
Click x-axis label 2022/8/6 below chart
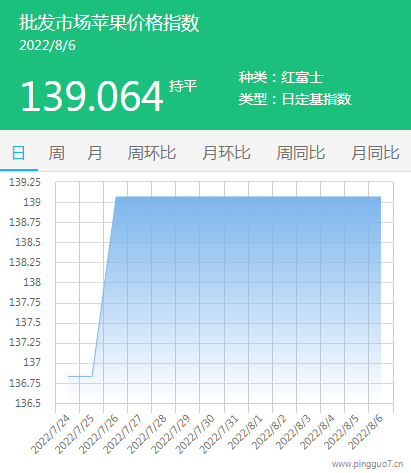point(365,432)
